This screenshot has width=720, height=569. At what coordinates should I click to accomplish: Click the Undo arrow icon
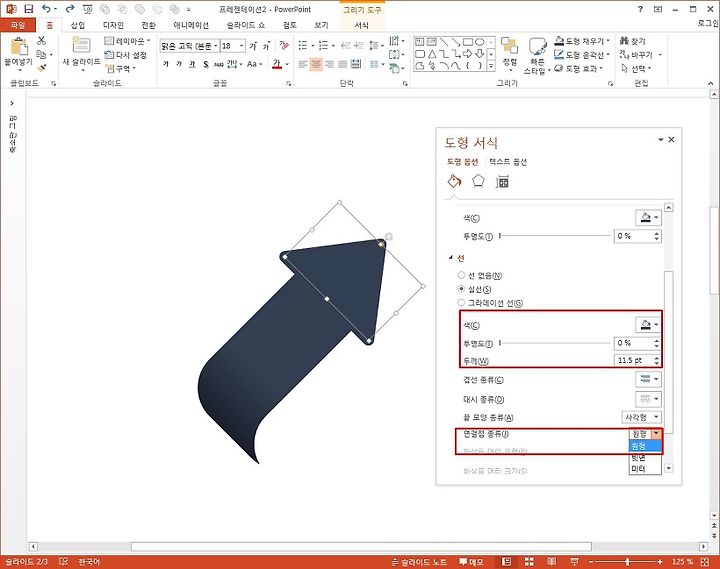point(46,9)
